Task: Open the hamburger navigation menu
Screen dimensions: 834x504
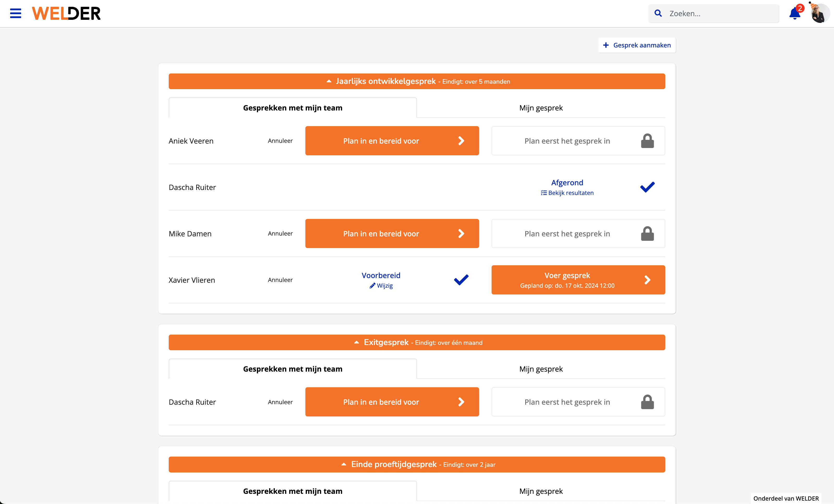Action: 16,14
